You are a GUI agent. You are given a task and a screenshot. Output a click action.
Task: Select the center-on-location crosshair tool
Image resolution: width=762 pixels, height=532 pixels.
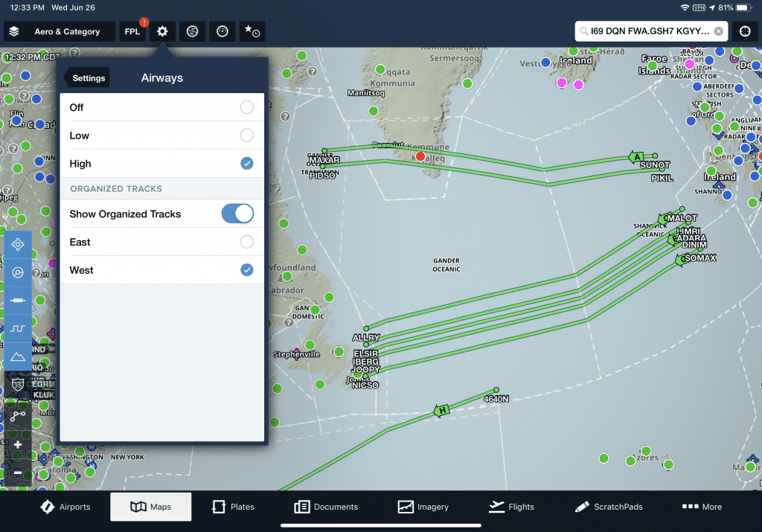coord(18,244)
